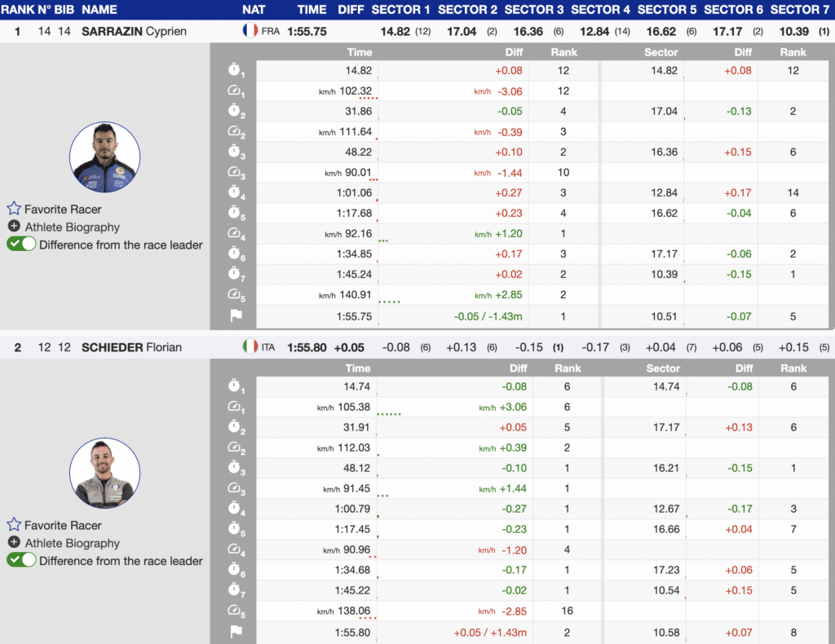Click the stopwatch 1 icon in Sarrazin's table
835x644 pixels.
[x=235, y=71]
